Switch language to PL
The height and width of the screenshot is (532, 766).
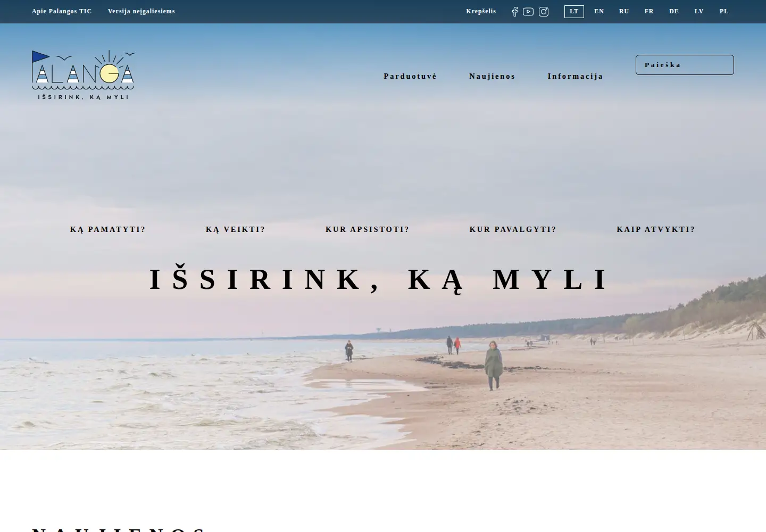click(724, 12)
